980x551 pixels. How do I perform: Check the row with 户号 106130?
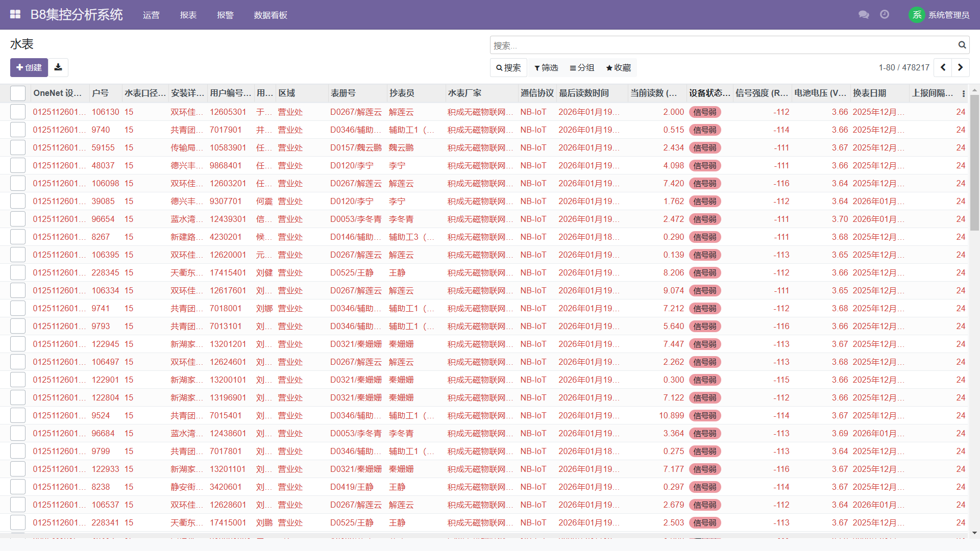point(18,112)
